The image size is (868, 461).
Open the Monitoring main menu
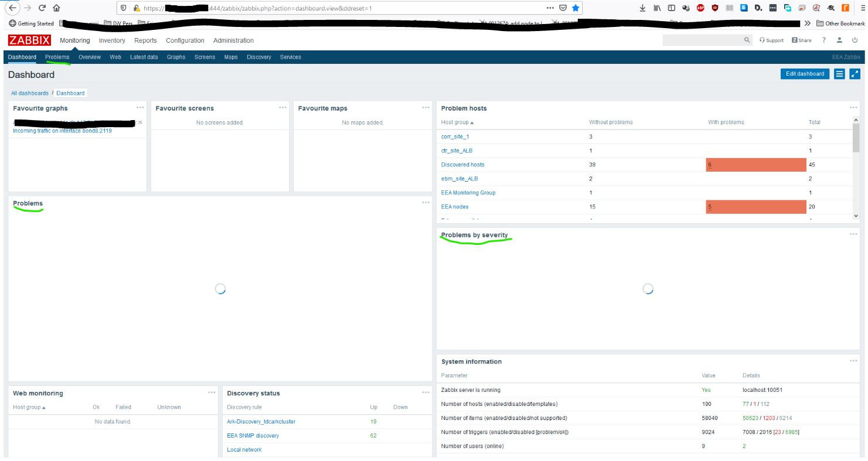[x=75, y=40]
